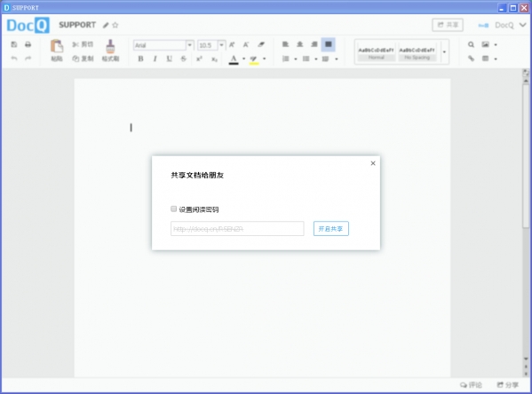Toggle superscript formatting
This screenshot has height=394, width=532.
point(199,59)
